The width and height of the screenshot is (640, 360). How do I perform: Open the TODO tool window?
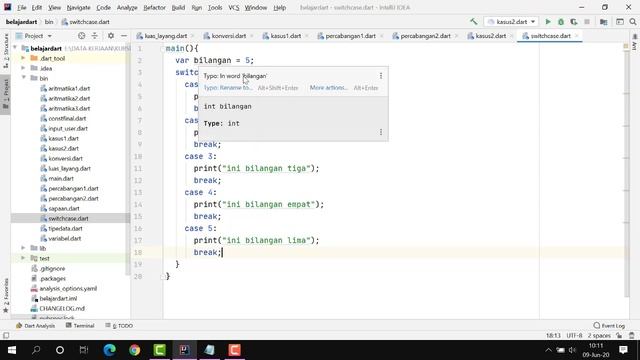119,326
